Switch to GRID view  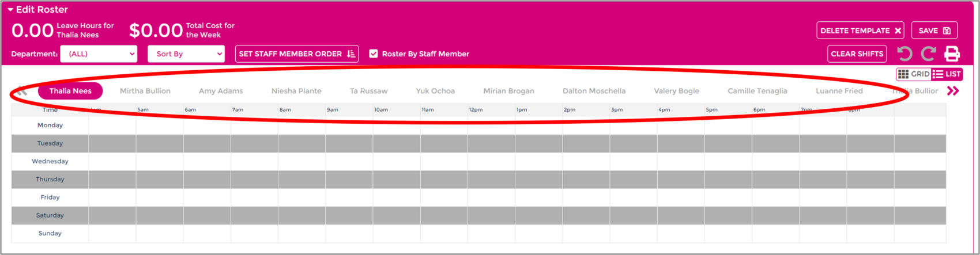coord(914,74)
